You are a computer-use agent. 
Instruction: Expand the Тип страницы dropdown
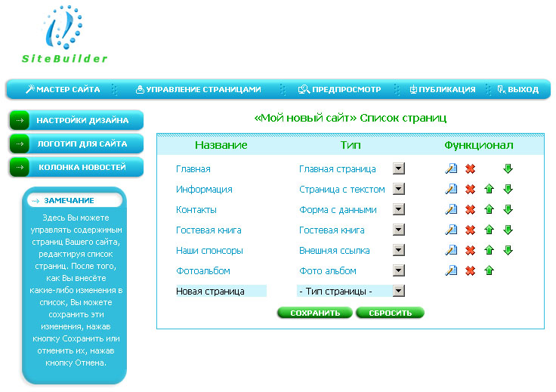click(399, 291)
